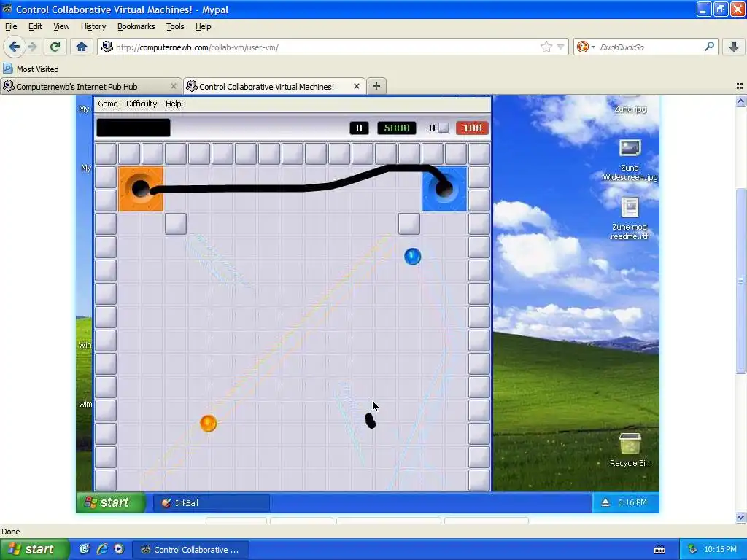Expand the address bar history dropdown
Image resolution: width=747 pixels, height=560 pixels.
[561, 47]
